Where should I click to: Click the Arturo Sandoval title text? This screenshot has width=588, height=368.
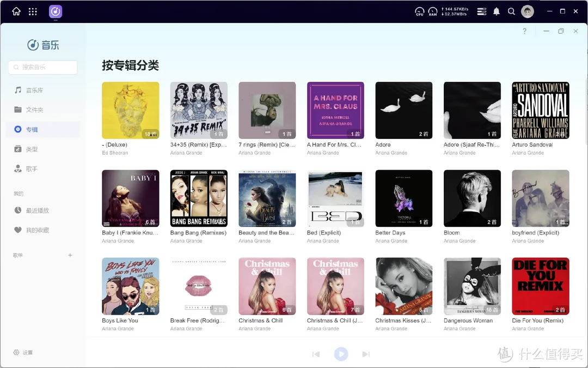[532, 144]
